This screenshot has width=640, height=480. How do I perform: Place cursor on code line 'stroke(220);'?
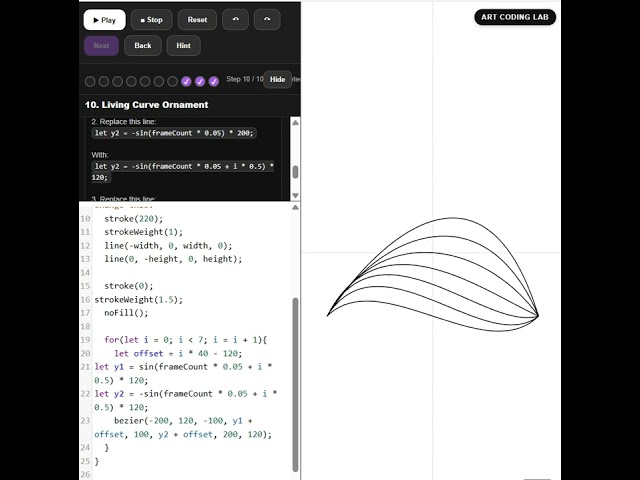133,219
